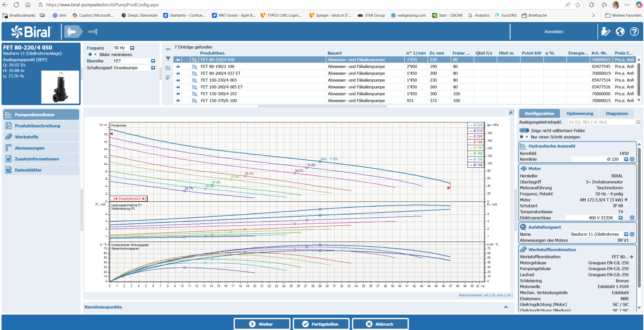Viewport: 644px width, 330px height.
Task: Toggle 'Zeige nicht editierbare Felder' switch
Action: click(x=524, y=130)
